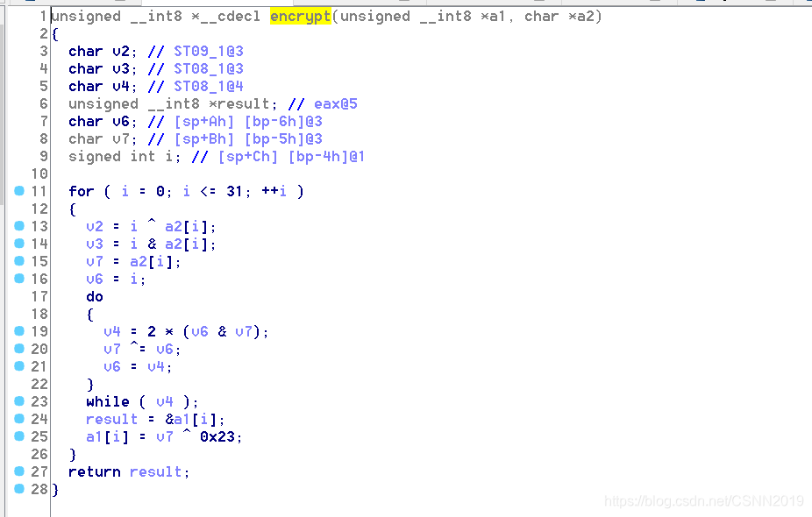This screenshot has width=812, height=517.
Task: Select parameter a2 in function signature
Action: (x=585, y=17)
